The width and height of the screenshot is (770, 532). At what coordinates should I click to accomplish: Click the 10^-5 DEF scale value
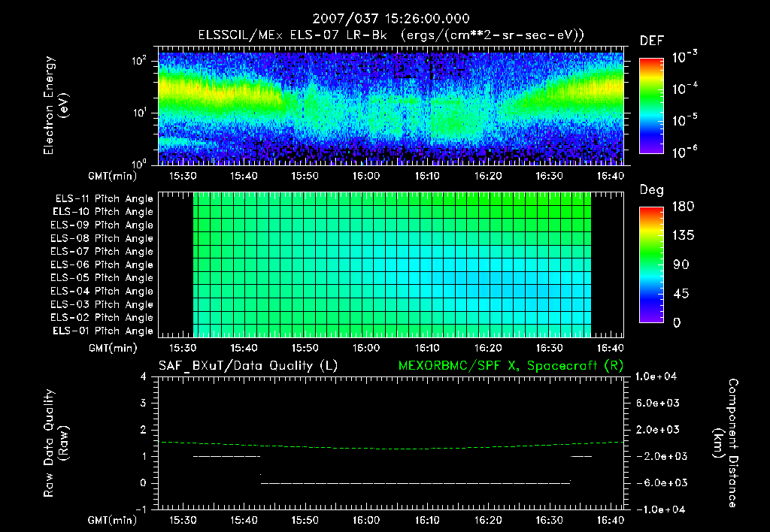[x=684, y=119]
